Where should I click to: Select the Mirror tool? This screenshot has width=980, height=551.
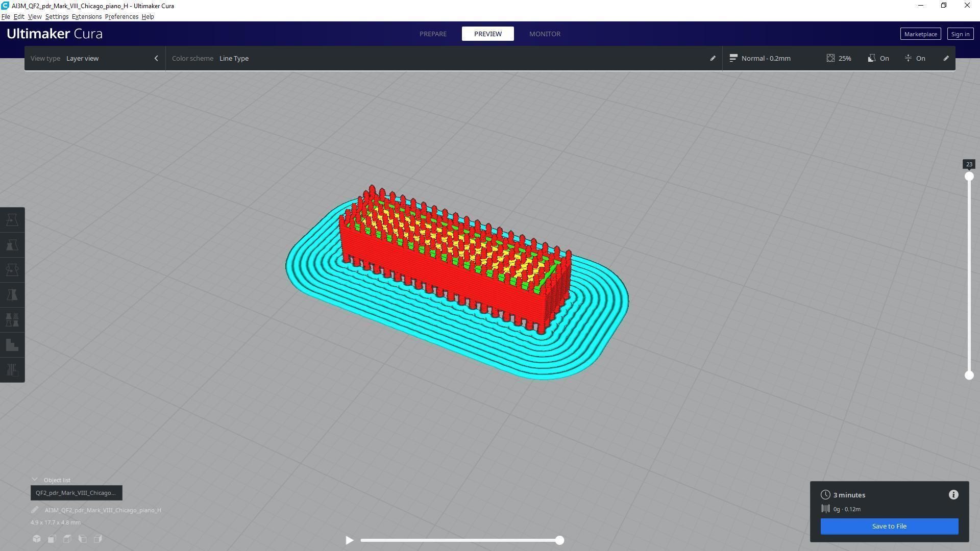[x=12, y=295]
